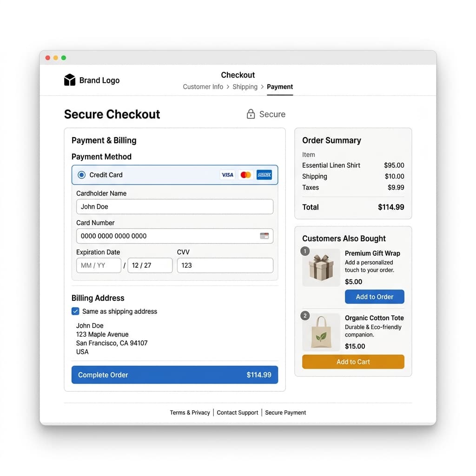The width and height of the screenshot is (476, 476).
Task: Click card icon inside Card Number field
Action: pos(264,236)
